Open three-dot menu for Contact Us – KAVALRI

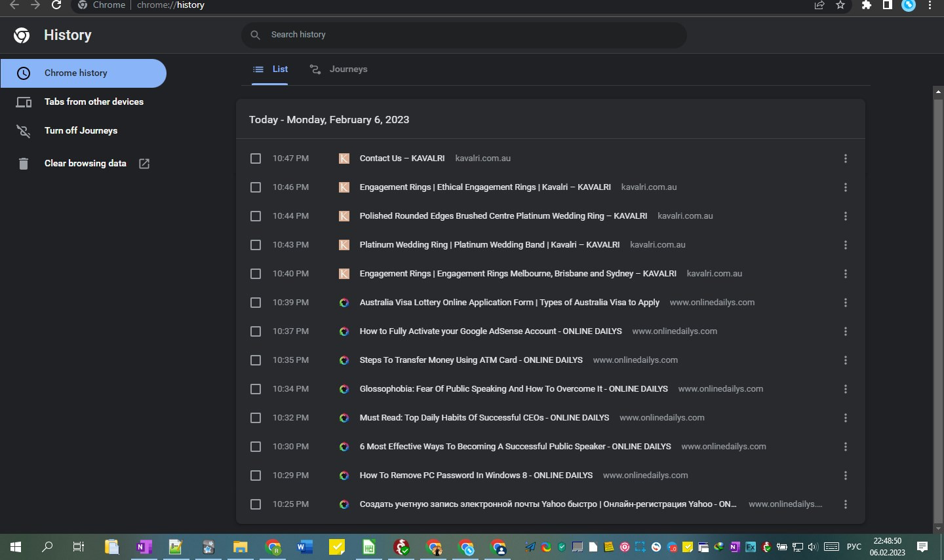[846, 159]
